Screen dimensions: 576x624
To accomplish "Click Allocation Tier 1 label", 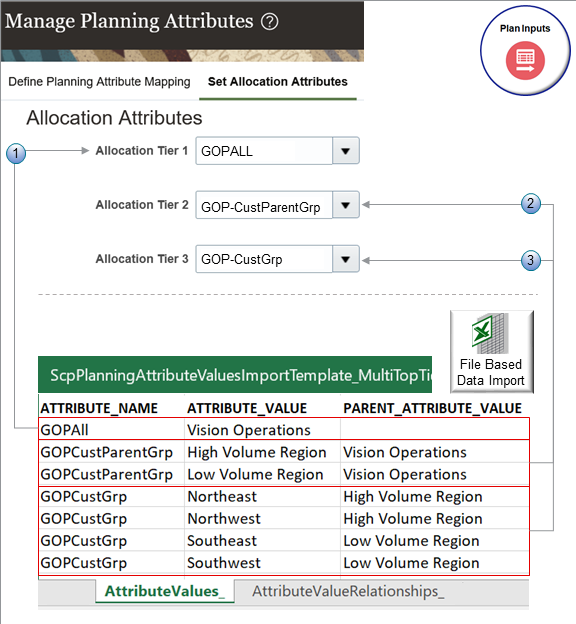I will click(142, 151).
